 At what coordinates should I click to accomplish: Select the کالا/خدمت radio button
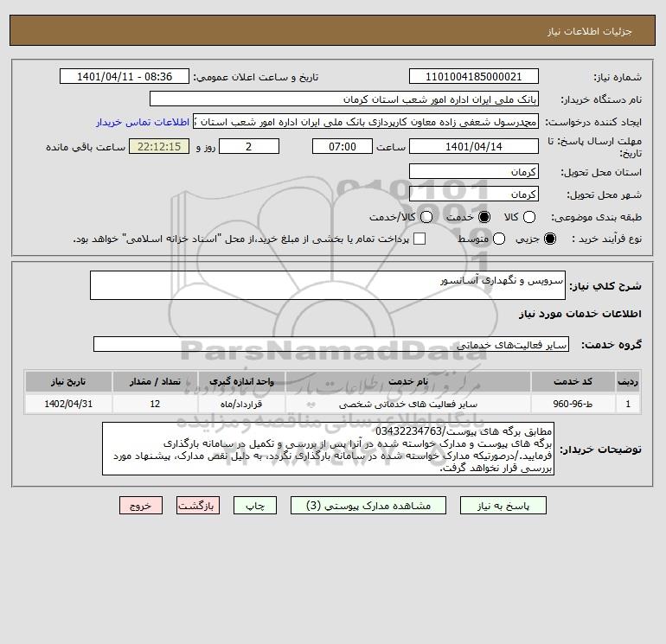tap(426, 217)
